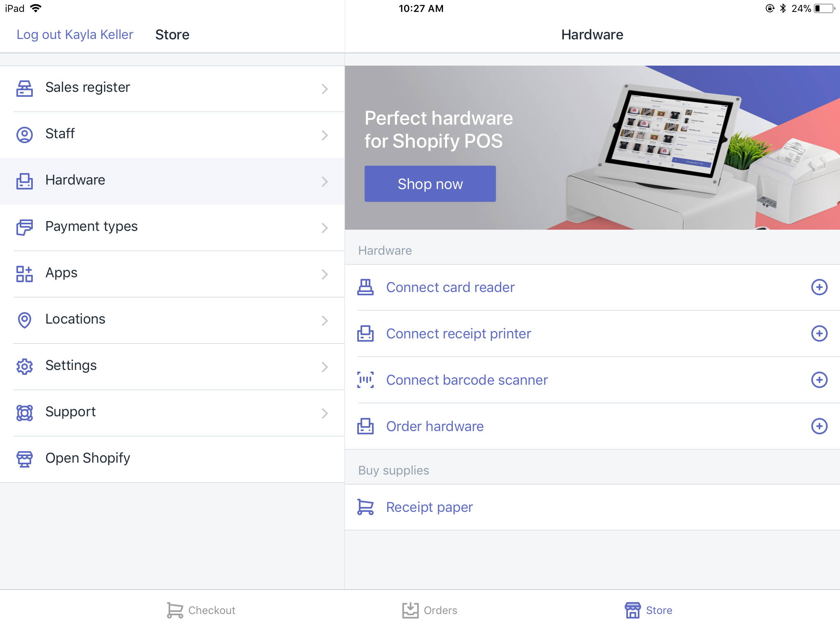Tap the Hardware page title
This screenshot has width=840, height=630.
[592, 34]
